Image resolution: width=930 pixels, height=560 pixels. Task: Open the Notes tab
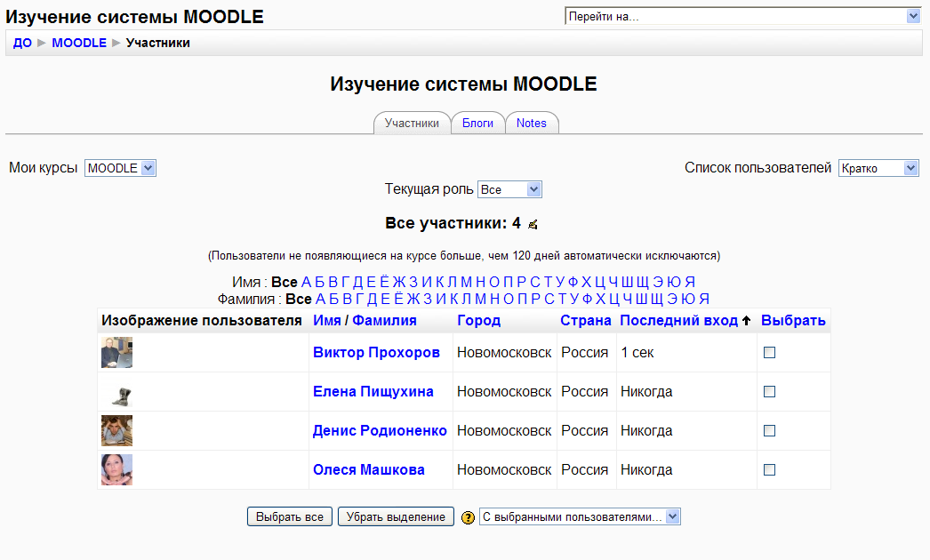point(532,124)
